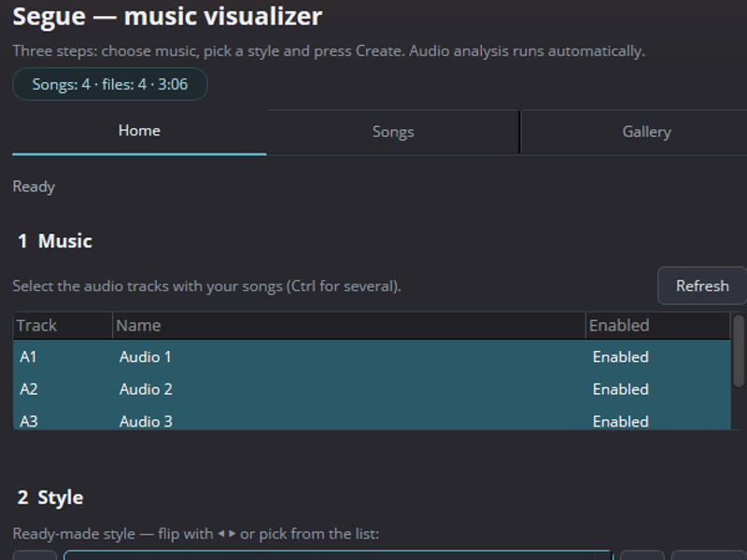Click Enabled status in the A1 row

620,357
